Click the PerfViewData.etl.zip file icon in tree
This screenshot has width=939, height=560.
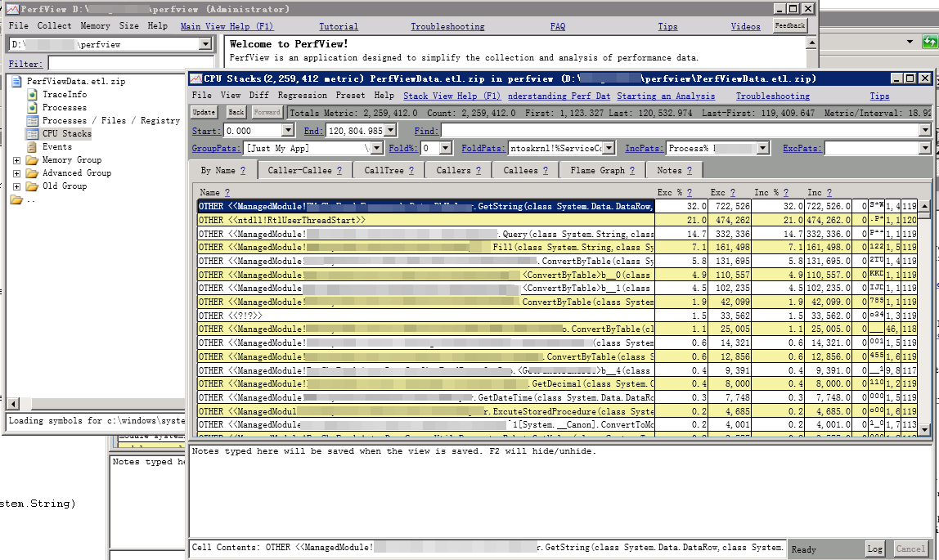(x=16, y=82)
